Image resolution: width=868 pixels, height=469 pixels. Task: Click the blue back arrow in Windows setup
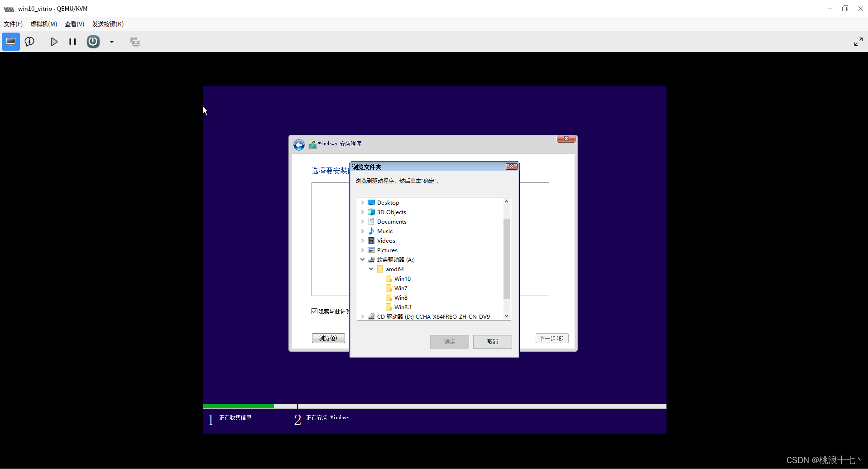(299, 145)
